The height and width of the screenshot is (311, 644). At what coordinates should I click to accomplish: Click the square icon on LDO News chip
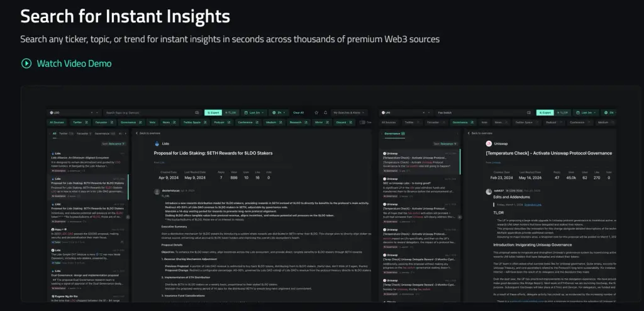pyautogui.click(x=175, y=123)
